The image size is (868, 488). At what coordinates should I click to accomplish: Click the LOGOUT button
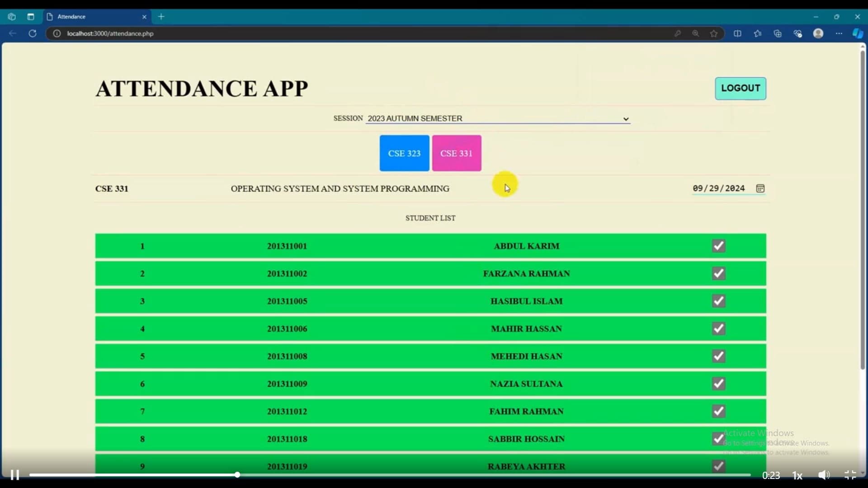tap(741, 88)
